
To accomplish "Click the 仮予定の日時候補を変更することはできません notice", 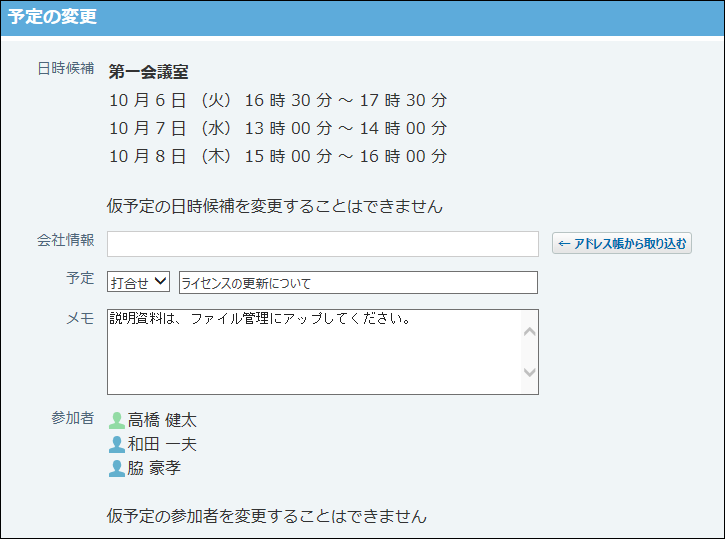I will 275,206.
